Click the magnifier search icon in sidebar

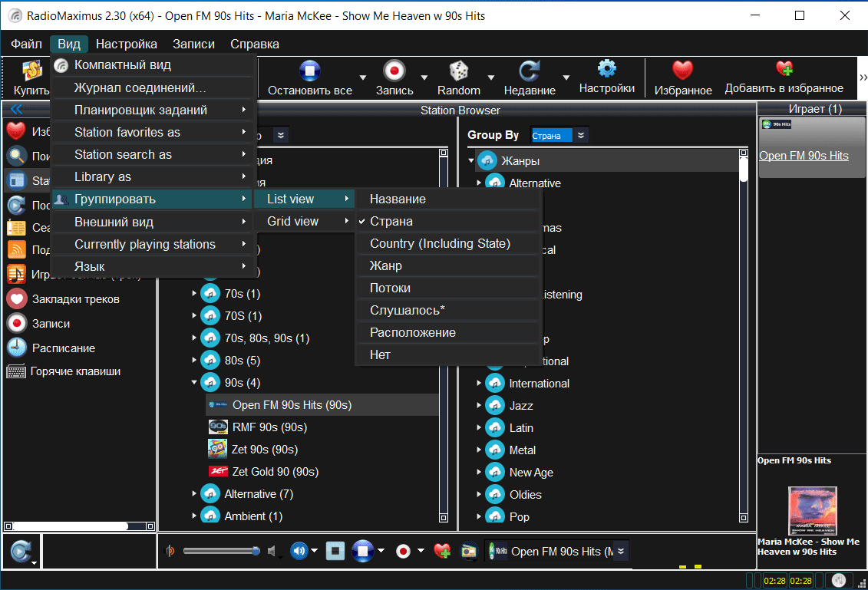coord(17,156)
